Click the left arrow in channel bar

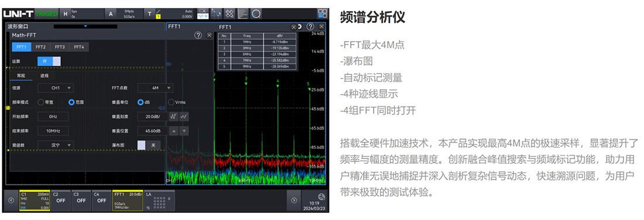(11, 200)
